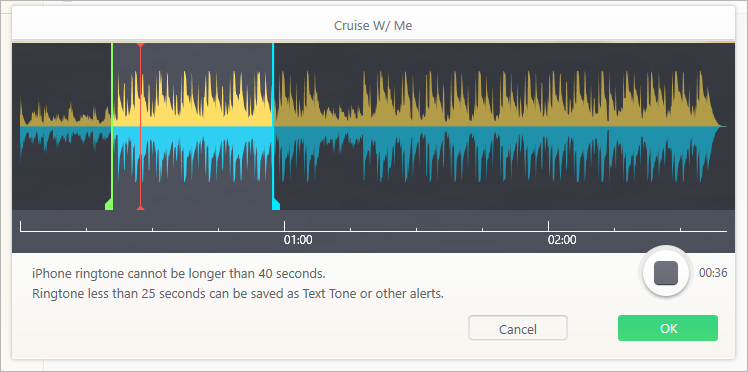The image size is (748, 372).
Task: Click the 40 seconds ringtone limit notice
Action: click(x=179, y=274)
